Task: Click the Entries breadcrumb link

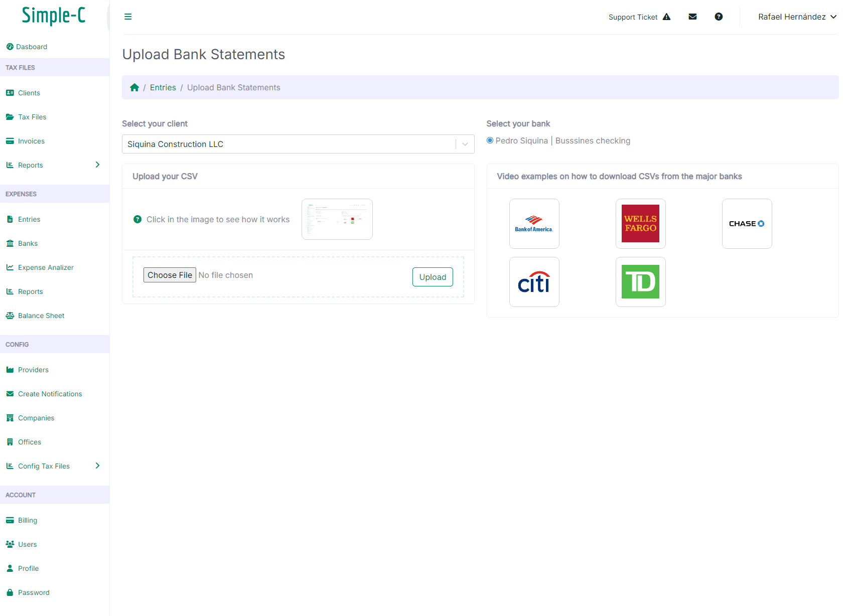Action: pos(163,88)
